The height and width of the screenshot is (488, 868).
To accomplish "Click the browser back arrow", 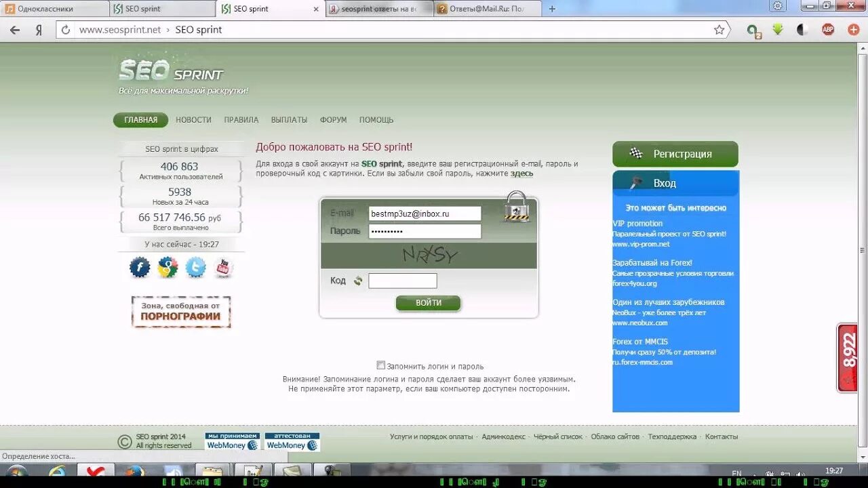I will pos(15,30).
